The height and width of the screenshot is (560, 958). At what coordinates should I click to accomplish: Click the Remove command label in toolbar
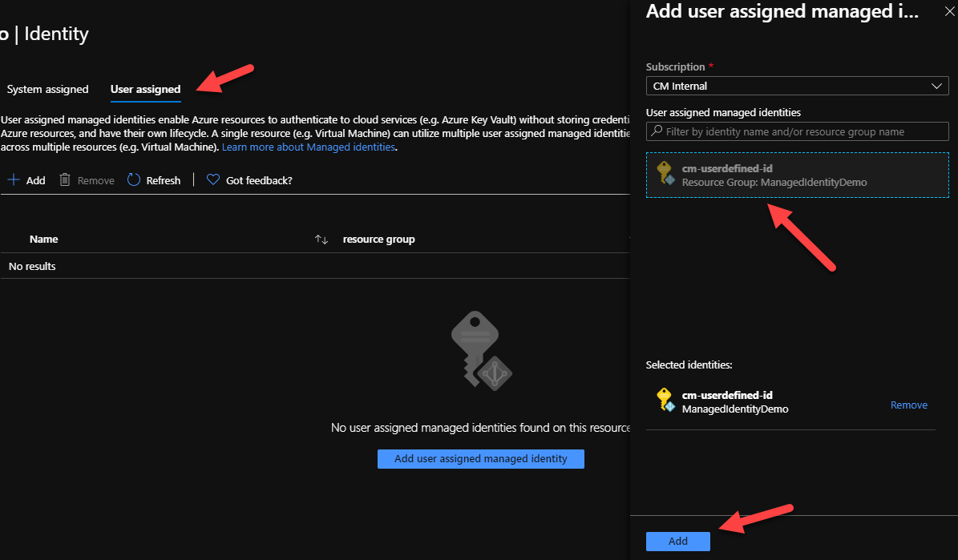tap(96, 180)
